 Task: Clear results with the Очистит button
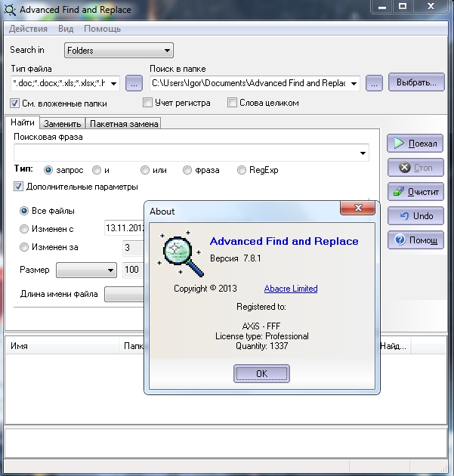coord(415,192)
